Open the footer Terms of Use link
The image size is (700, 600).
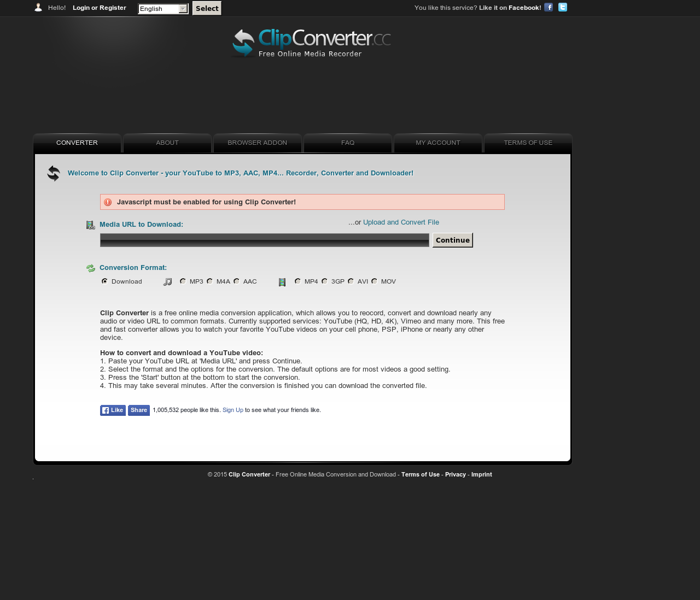(421, 474)
